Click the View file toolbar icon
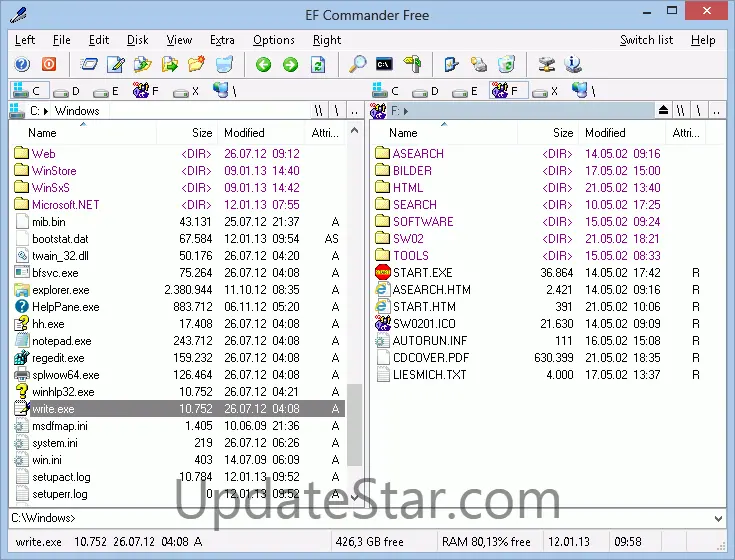Image resolution: width=735 pixels, height=560 pixels. coord(89,64)
